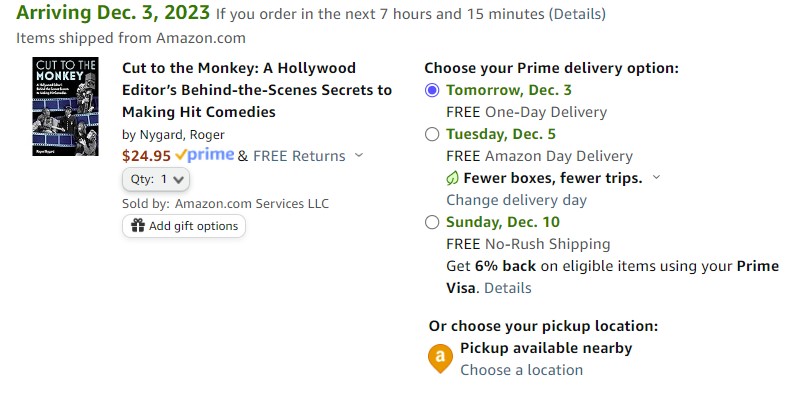This screenshot has width=796, height=405.
Task: Click the green leaf icon
Action: 452,178
